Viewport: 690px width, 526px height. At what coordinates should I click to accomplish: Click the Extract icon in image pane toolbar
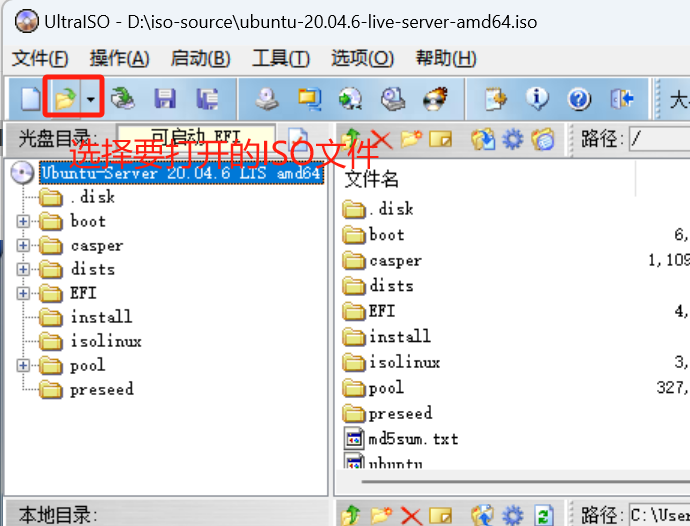click(483, 140)
